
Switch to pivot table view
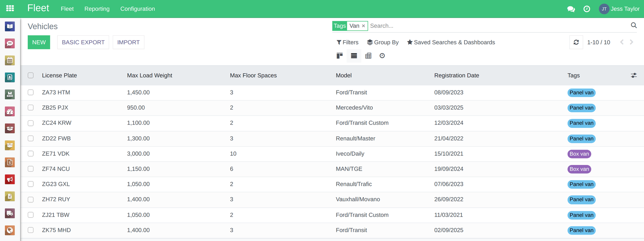coord(368,56)
